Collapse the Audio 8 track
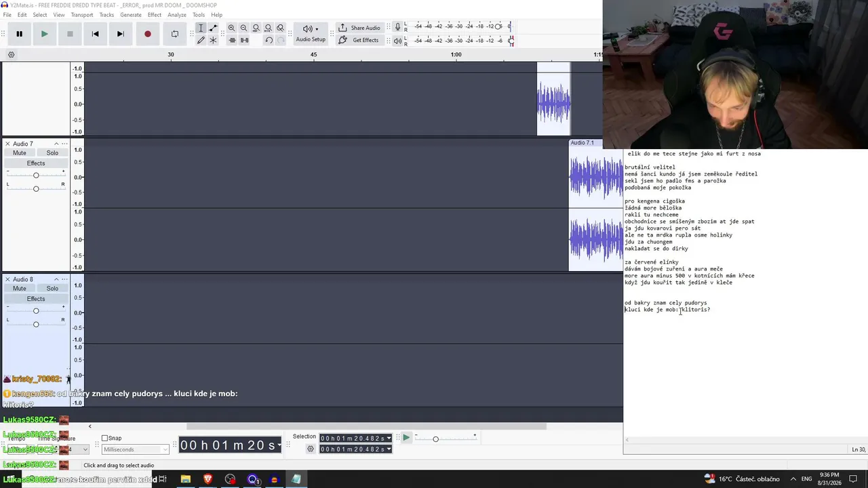The height and width of the screenshot is (488, 868). [56, 279]
